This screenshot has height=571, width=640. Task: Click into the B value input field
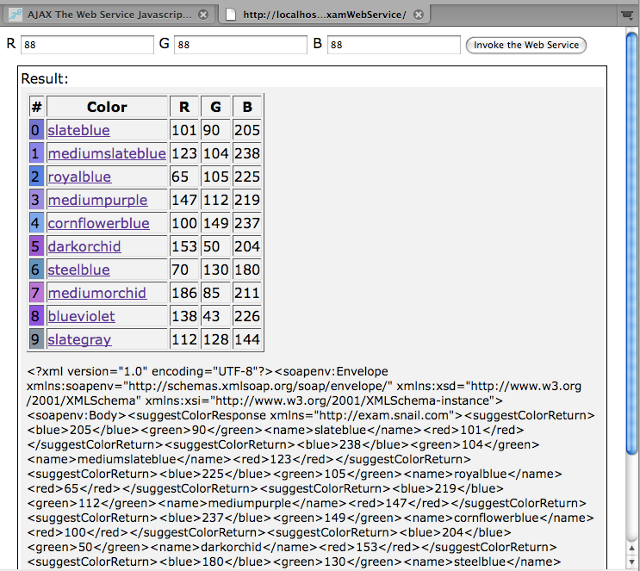pos(393,45)
